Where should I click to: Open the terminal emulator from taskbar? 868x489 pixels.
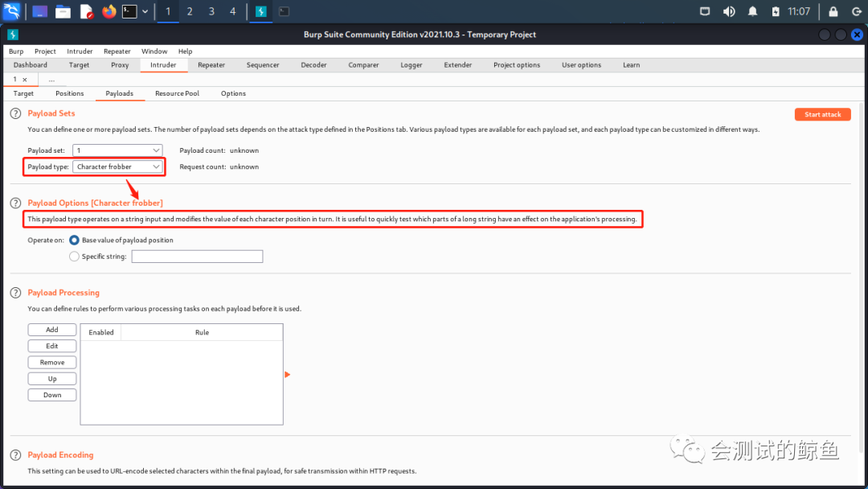click(129, 11)
